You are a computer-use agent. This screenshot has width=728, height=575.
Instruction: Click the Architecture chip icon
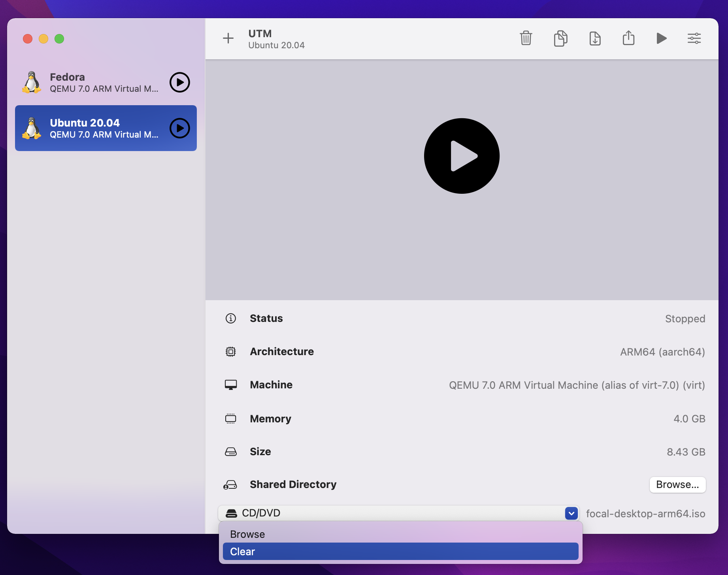(x=231, y=352)
